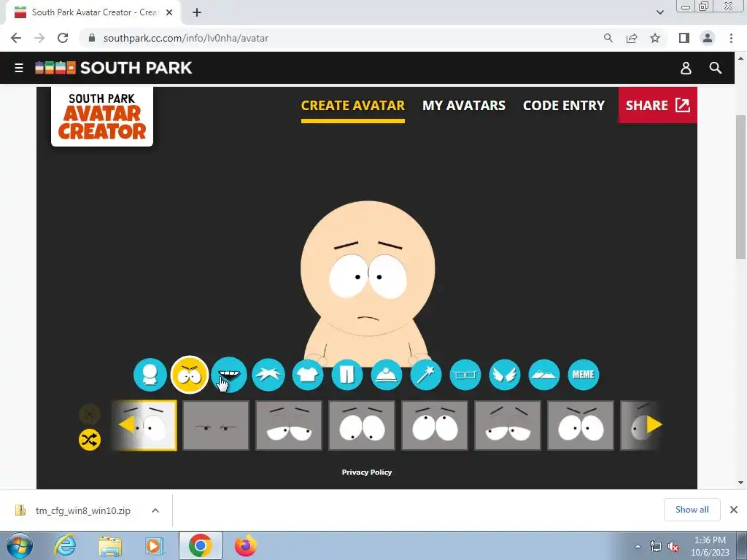747x560 pixels.
Task: Select the head/skin category icon
Action: click(x=150, y=375)
